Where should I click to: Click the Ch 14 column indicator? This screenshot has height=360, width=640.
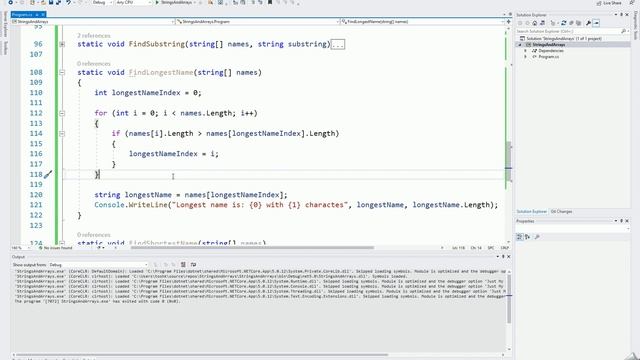(x=476, y=248)
